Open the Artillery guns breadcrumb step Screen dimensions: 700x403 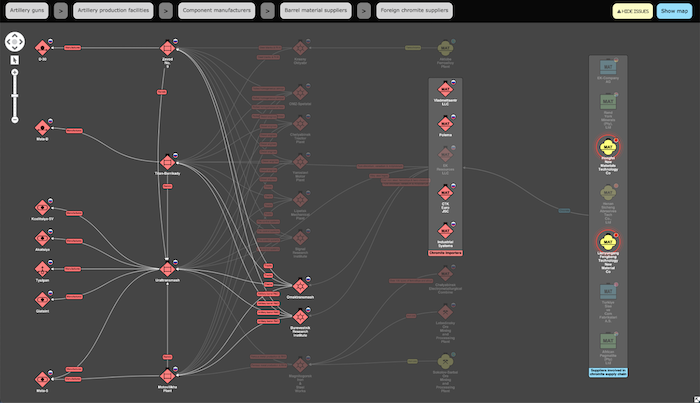pyautogui.click(x=27, y=11)
